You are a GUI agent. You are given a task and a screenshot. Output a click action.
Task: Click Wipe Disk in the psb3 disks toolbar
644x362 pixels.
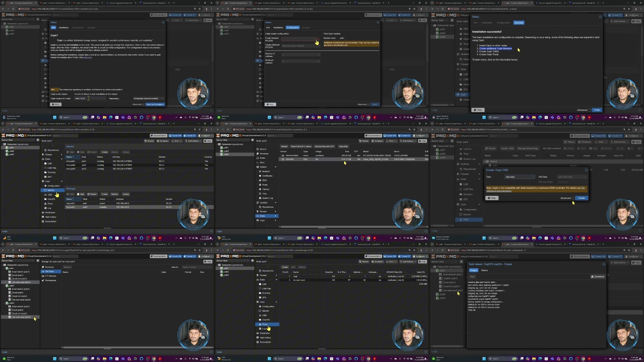[343, 146]
